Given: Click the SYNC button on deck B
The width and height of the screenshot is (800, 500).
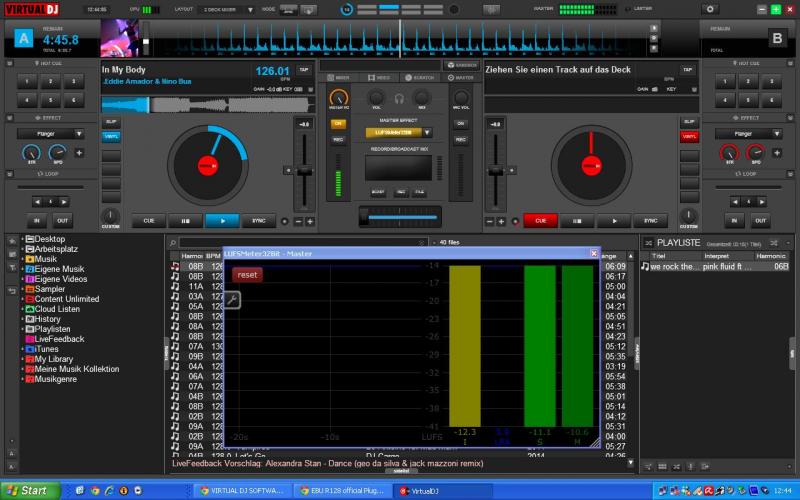Looking at the screenshot, I should (650, 220).
